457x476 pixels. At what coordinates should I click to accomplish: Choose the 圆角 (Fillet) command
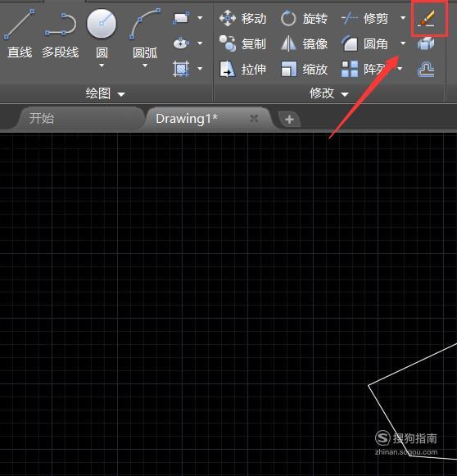(364, 43)
